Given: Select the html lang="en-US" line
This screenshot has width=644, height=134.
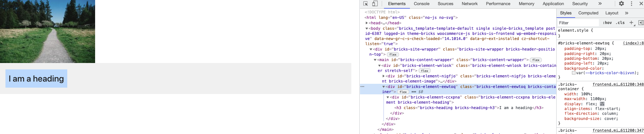Looking at the screenshot, I should (411, 18).
